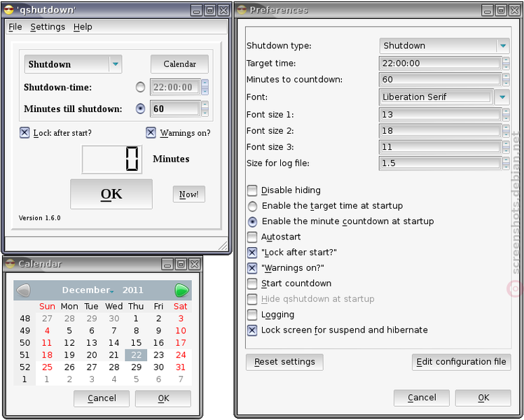This screenshot has width=524, height=420.
Task: Adjust the Font size 2 spinner
Action: point(506,131)
